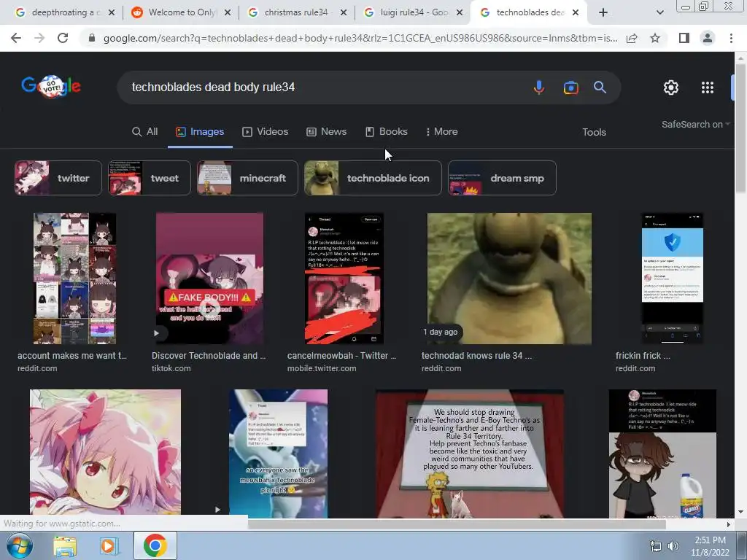This screenshot has width=747, height=560.
Task: Filter by the 'twitter' suggestion chip
Action: (58, 178)
